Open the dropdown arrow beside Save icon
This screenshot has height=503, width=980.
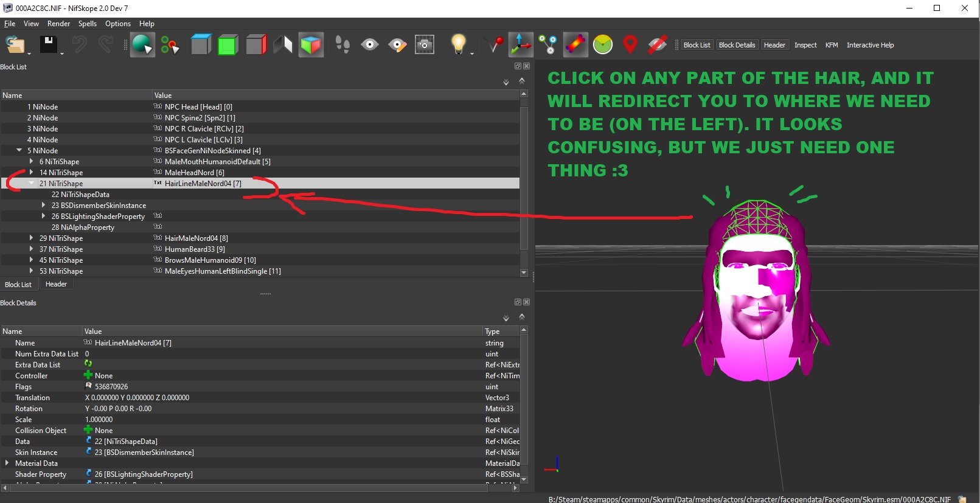pyautogui.click(x=62, y=54)
